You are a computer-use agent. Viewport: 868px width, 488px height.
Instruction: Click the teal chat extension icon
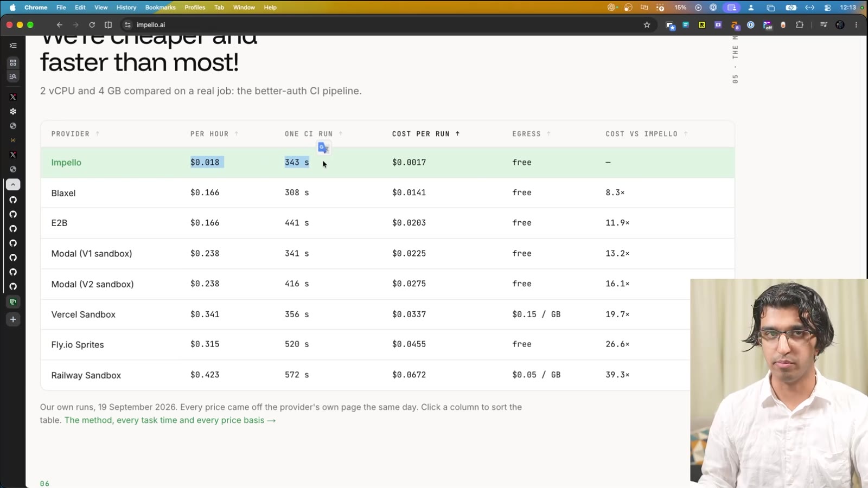coord(686,25)
